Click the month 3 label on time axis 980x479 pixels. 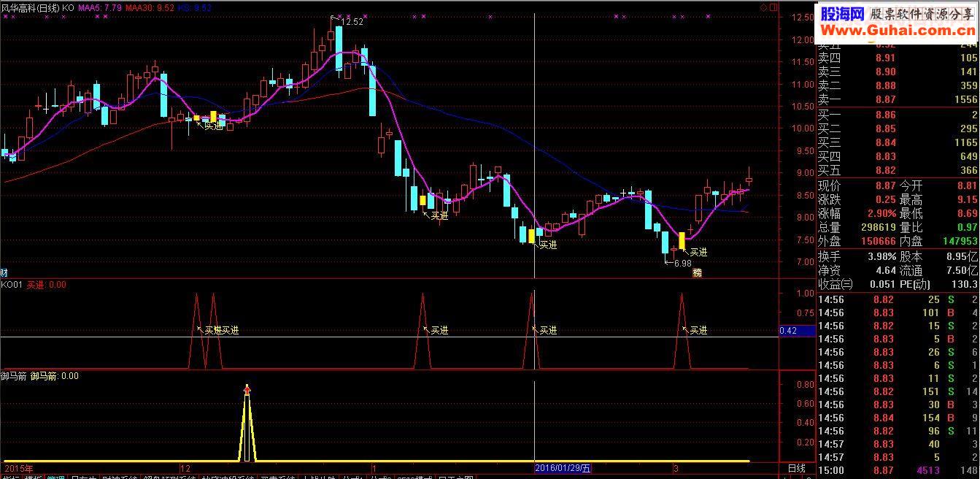pyautogui.click(x=676, y=467)
